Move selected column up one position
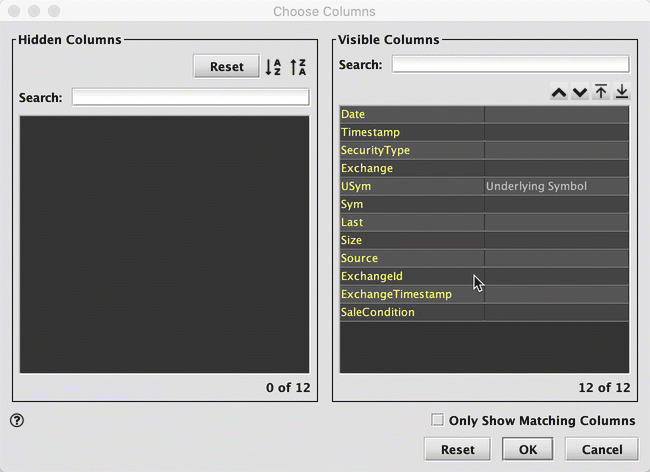Screen dimensions: 650x472 [558, 93]
